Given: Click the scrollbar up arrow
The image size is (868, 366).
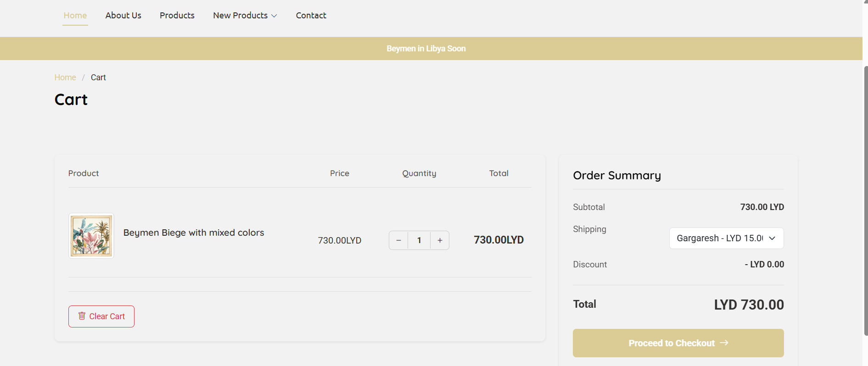Looking at the screenshot, I should click(x=865, y=2).
